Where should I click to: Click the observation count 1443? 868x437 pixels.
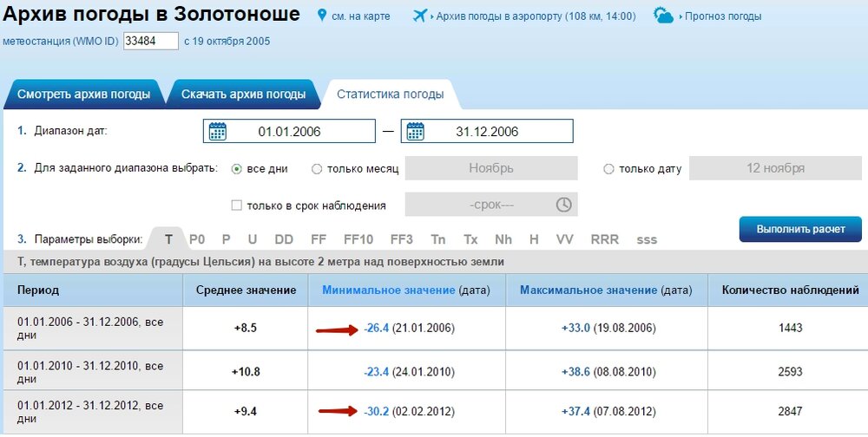(x=791, y=328)
